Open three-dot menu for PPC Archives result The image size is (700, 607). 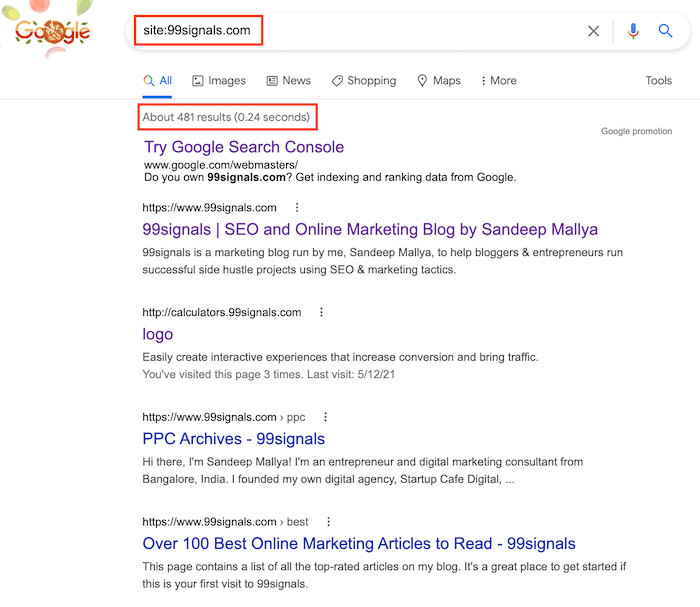click(325, 418)
